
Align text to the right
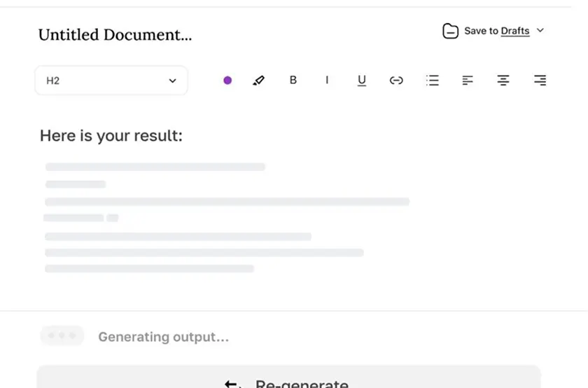pos(540,81)
